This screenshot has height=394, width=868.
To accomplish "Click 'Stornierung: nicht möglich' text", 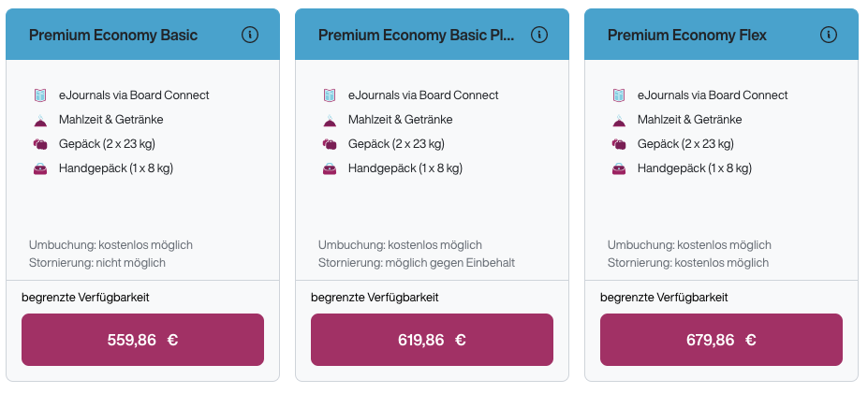I will click(97, 263).
